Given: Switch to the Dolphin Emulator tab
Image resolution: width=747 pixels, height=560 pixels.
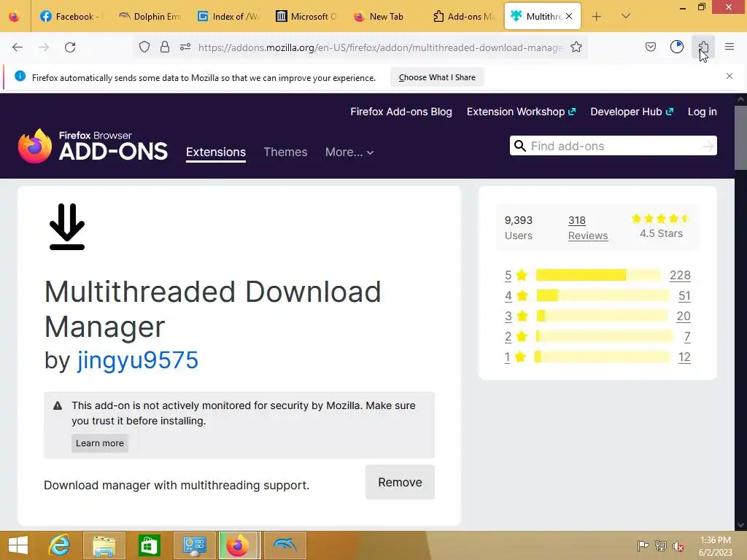Looking at the screenshot, I should click(149, 17).
